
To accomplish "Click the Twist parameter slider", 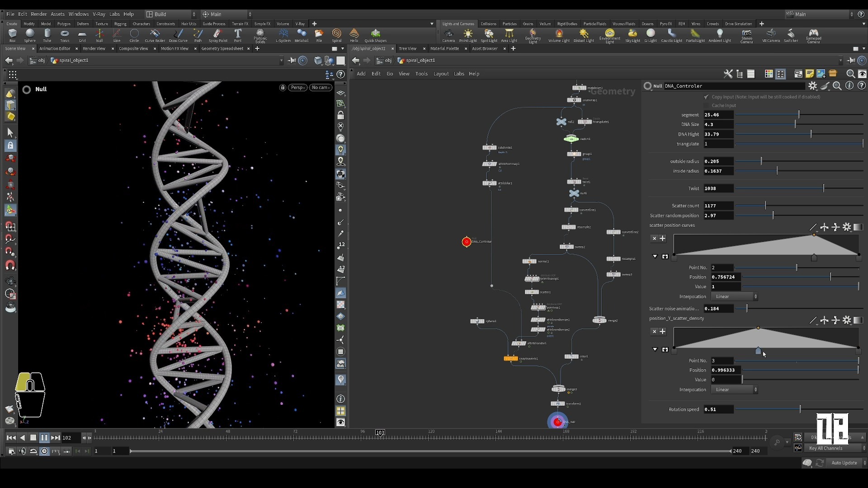I will point(824,188).
